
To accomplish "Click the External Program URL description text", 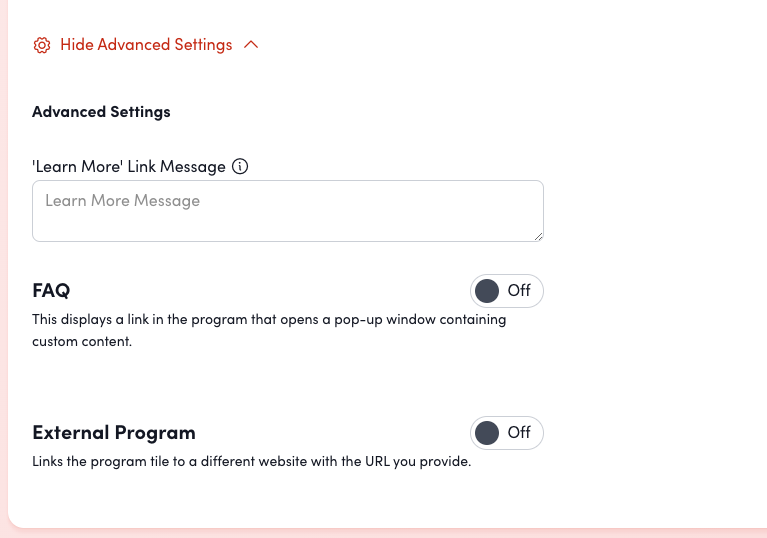I will click(251, 463).
